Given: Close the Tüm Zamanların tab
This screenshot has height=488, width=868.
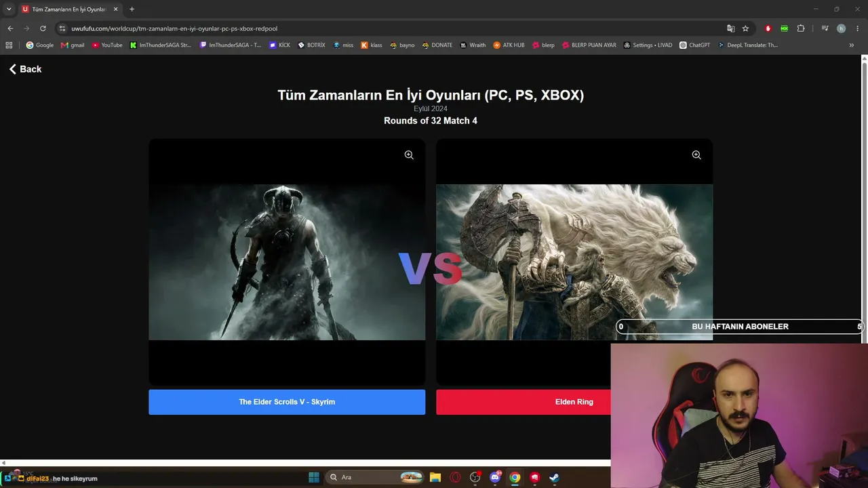Looking at the screenshot, I should point(115,9).
